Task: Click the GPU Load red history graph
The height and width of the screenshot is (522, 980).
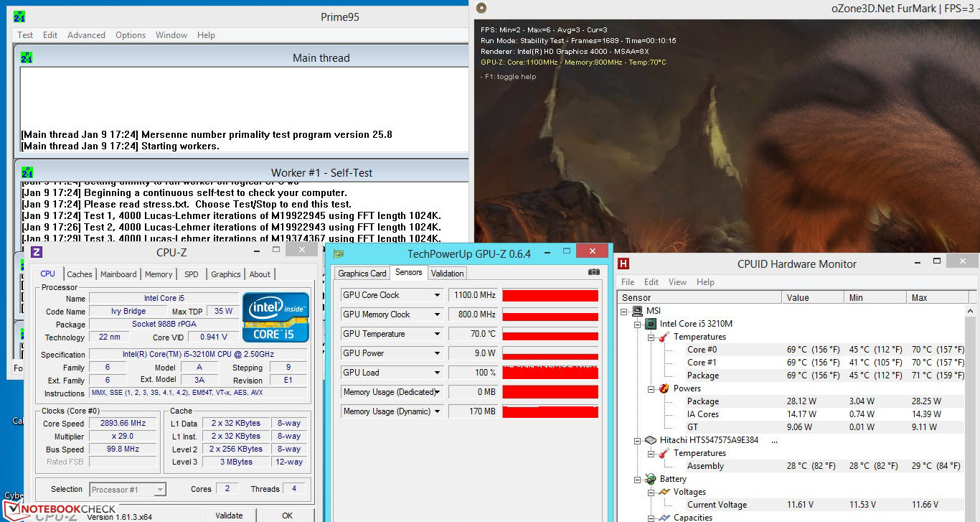Action: tap(550, 373)
